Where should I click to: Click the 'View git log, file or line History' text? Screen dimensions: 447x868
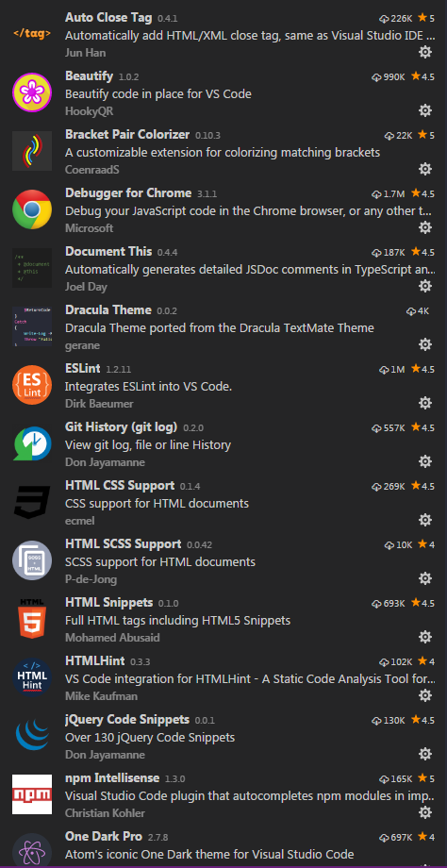click(x=148, y=445)
